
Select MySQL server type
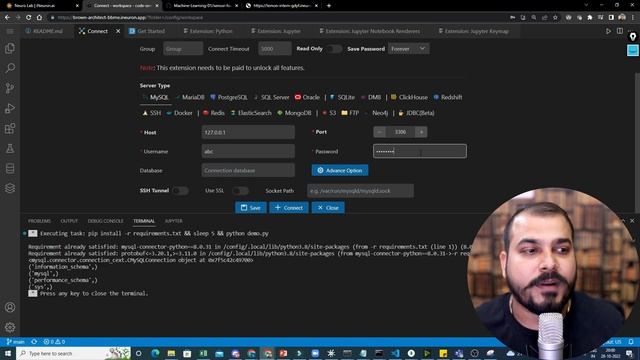(x=155, y=97)
